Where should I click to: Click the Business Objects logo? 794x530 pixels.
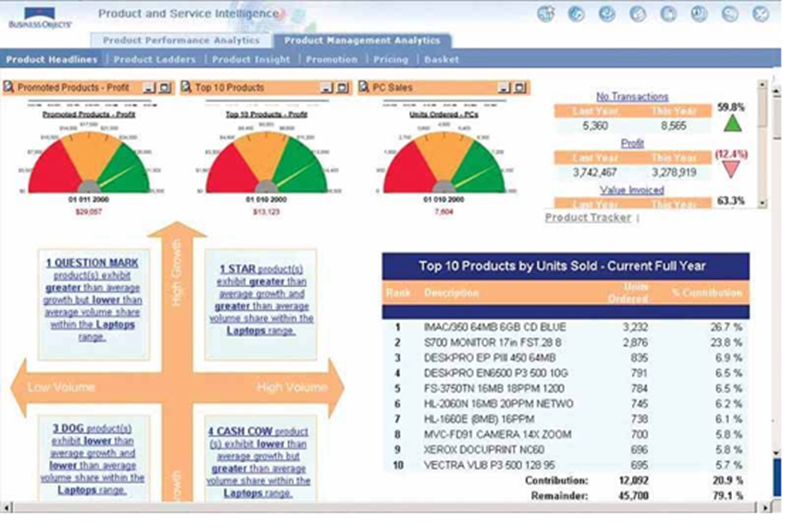(40, 18)
